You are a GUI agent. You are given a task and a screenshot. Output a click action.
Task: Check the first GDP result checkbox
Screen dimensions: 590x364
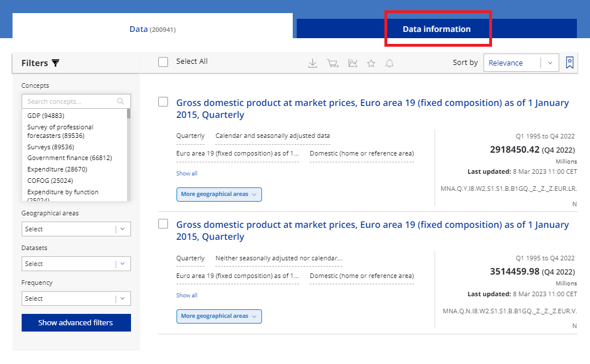pyautogui.click(x=163, y=102)
